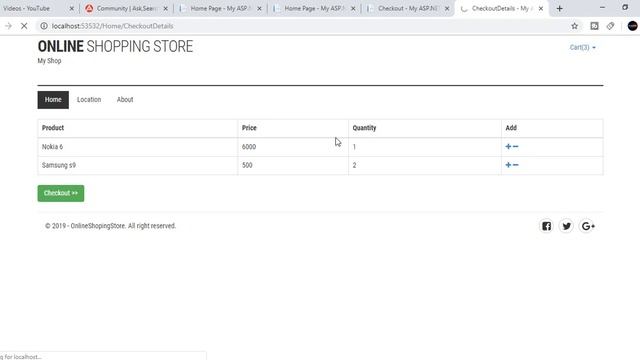Click the ONLINE SHOPPING STORE title link

115,47
